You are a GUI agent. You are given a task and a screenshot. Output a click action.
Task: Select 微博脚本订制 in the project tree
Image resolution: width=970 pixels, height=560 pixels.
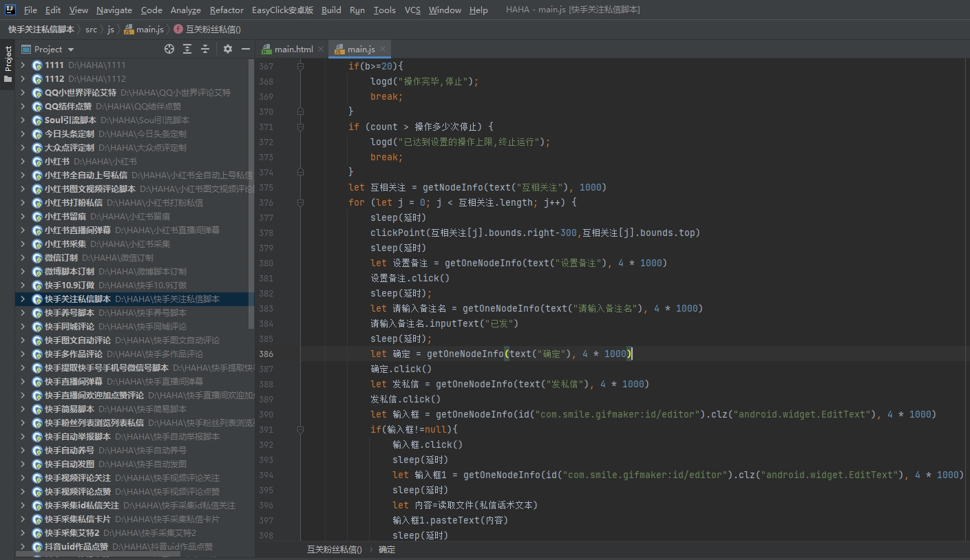(x=70, y=272)
